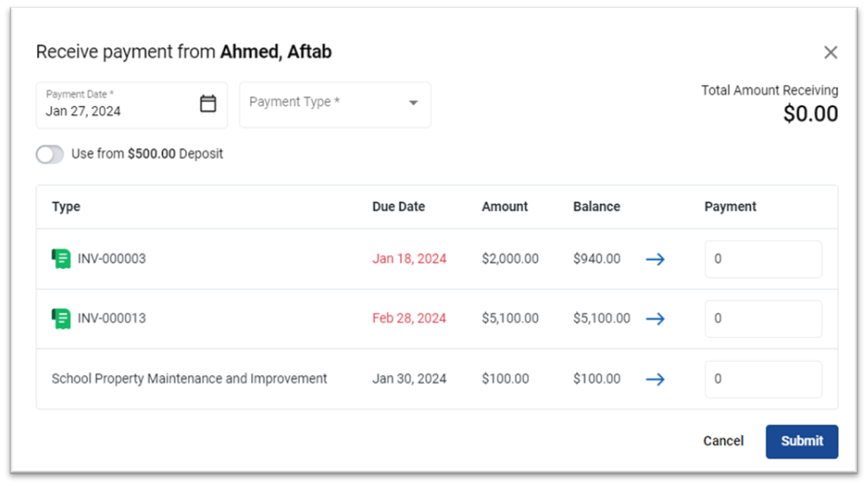Cancel the payment dialog

click(x=723, y=441)
